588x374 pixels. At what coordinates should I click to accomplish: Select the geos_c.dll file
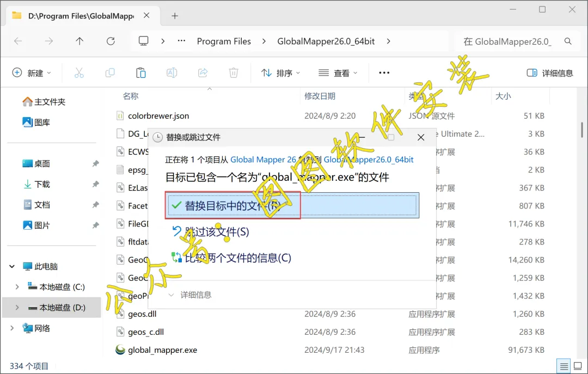146,332
